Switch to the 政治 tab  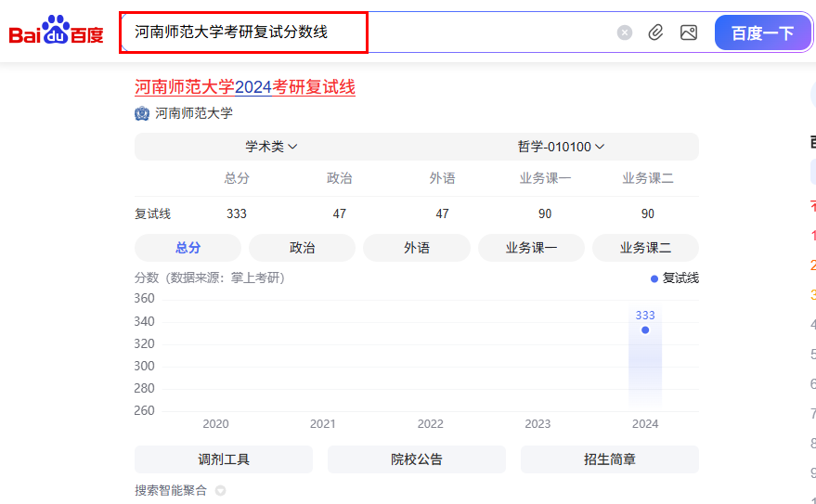click(x=302, y=248)
